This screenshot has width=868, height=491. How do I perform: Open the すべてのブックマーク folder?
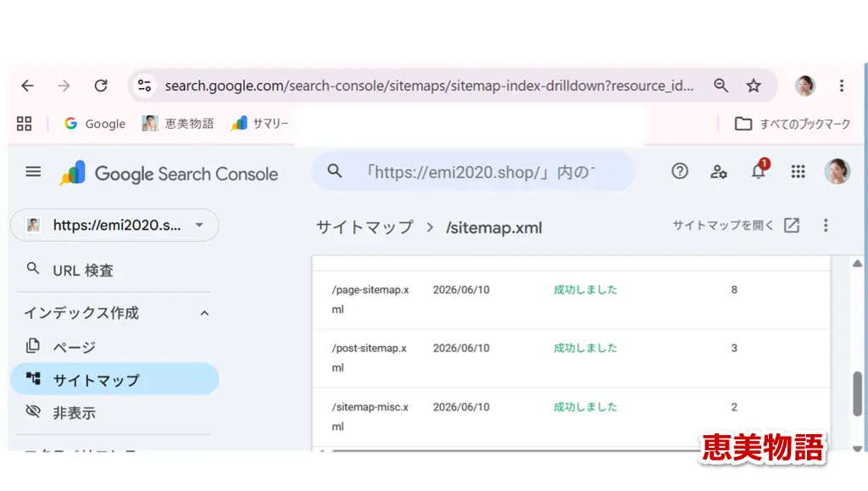[793, 124]
